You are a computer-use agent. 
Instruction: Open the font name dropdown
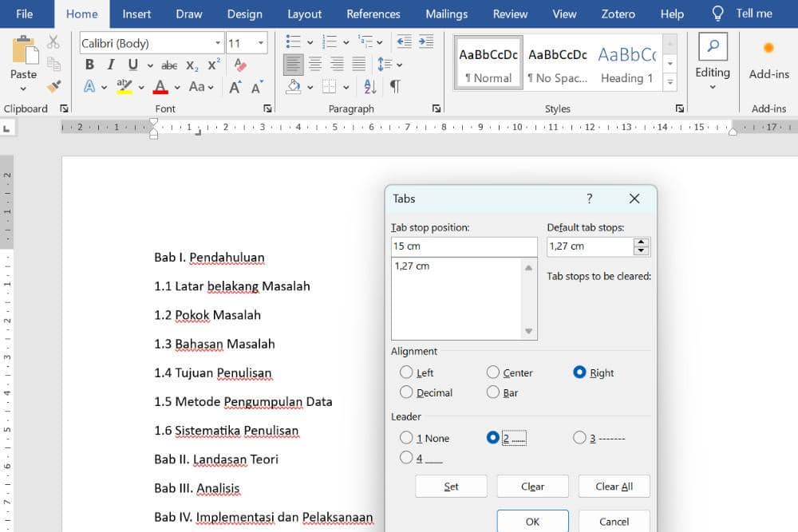tap(218, 43)
